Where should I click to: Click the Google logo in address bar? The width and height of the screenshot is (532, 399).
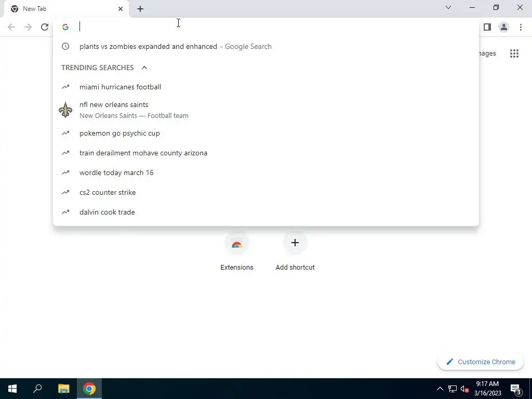(65, 27)
